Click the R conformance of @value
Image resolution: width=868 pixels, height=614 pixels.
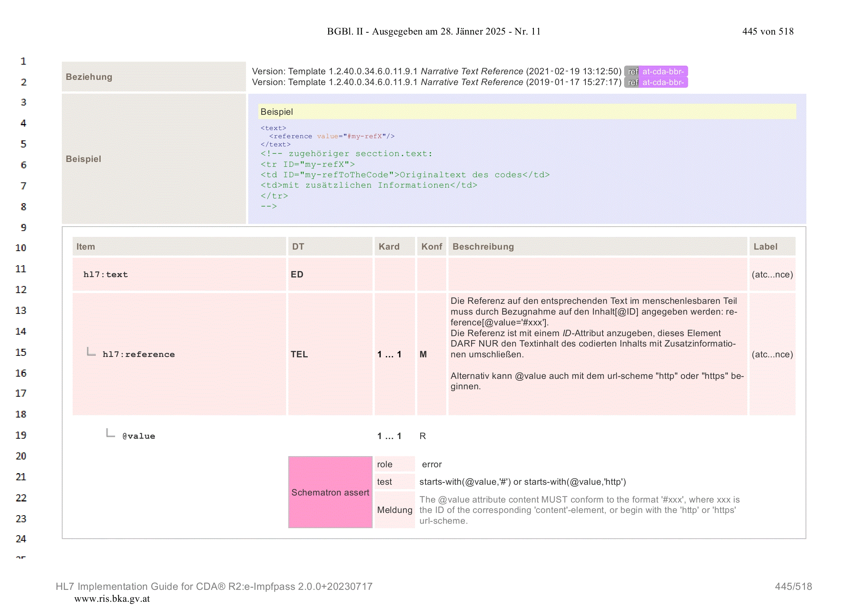point(422,436)
